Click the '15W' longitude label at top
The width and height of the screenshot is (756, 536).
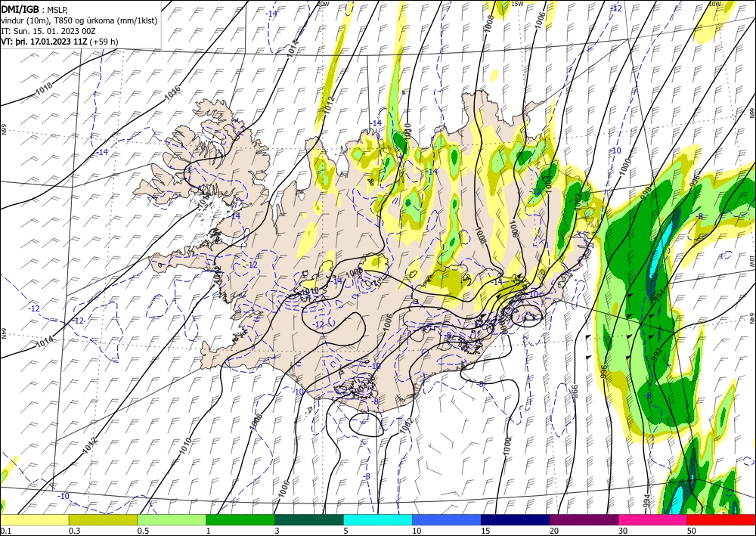point(517,4)
